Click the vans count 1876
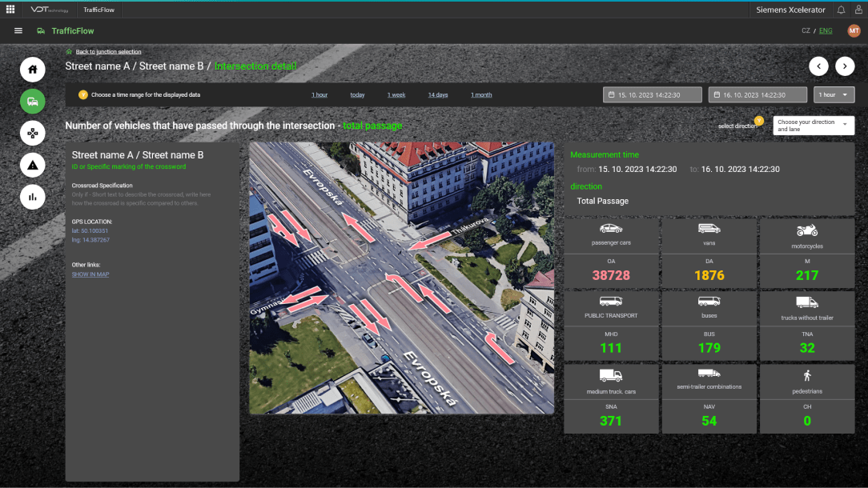The height and width of the screenshot is (488, 868). (x=709, y=275)
